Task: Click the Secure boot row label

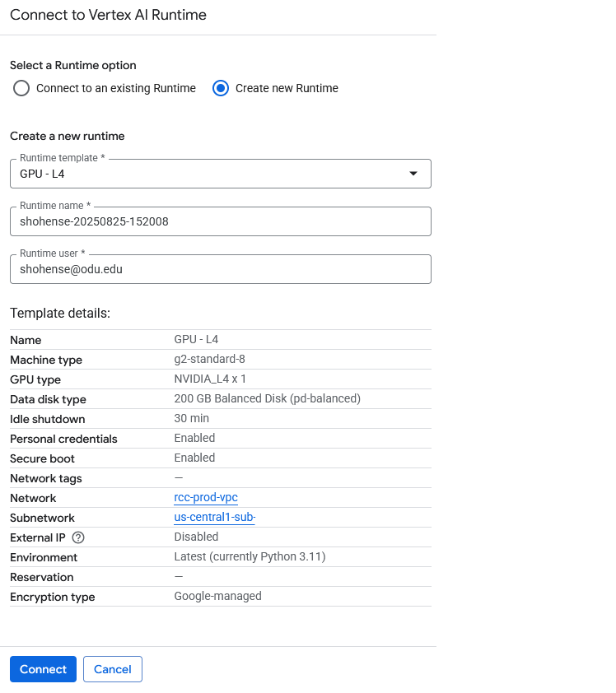Action: click(42, 458)
